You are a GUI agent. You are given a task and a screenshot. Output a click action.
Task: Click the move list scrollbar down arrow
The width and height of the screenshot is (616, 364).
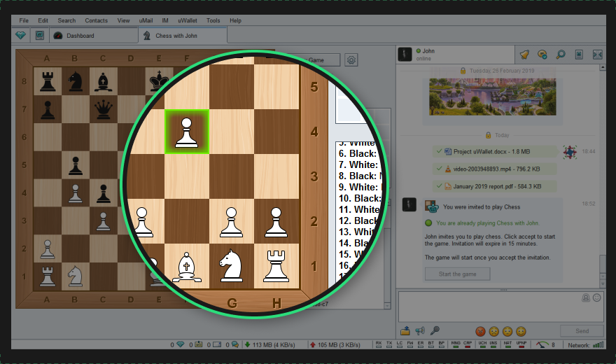387,305
